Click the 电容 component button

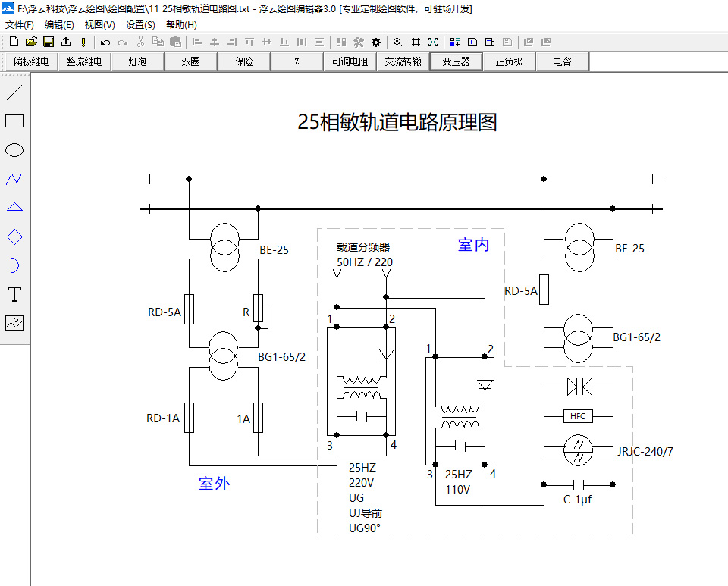coord(562,61)
